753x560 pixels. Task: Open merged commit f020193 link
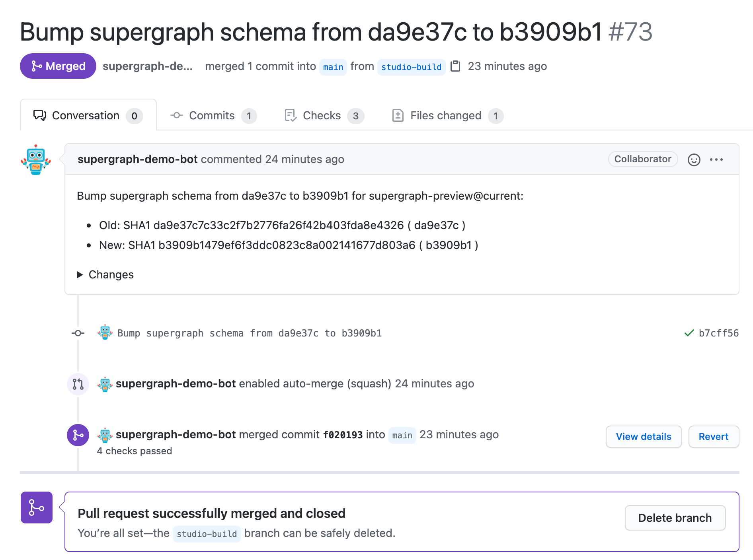[343, 435]
